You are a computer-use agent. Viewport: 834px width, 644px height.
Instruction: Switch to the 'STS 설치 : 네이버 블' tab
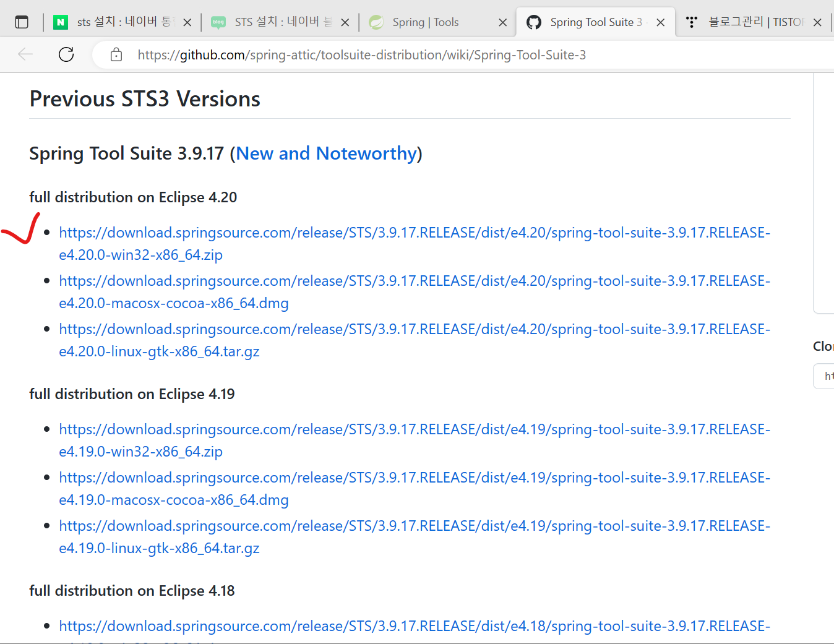[280, 22]
